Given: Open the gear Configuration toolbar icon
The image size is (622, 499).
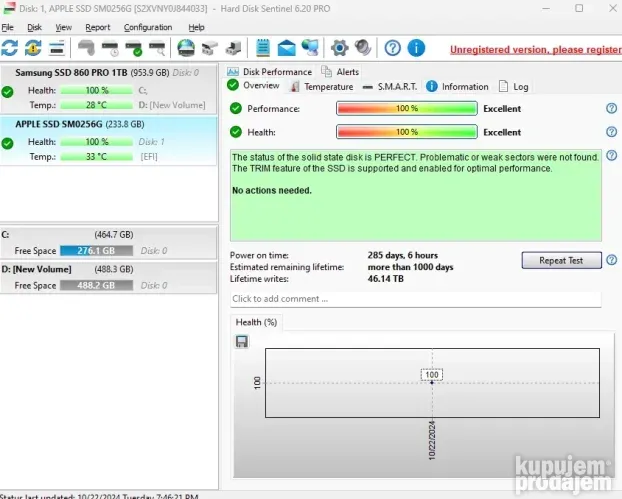Looking at the screenshot, I should coord(340,48).
